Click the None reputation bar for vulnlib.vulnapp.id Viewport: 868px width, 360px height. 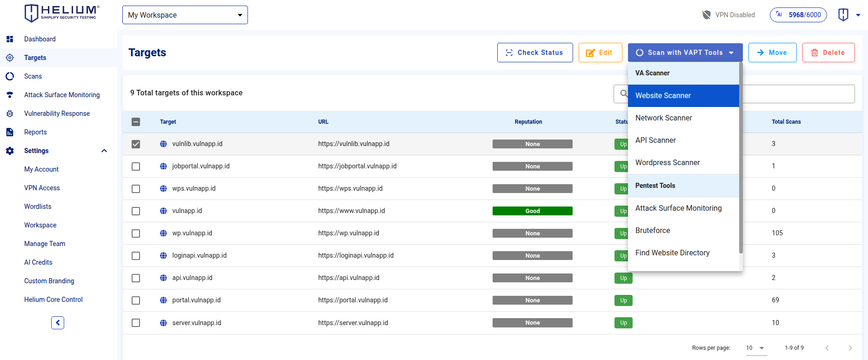click(x=533, y=144)
